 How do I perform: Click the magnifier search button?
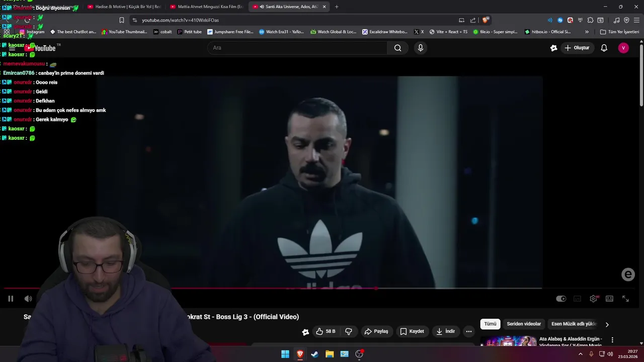coord(398,48)
